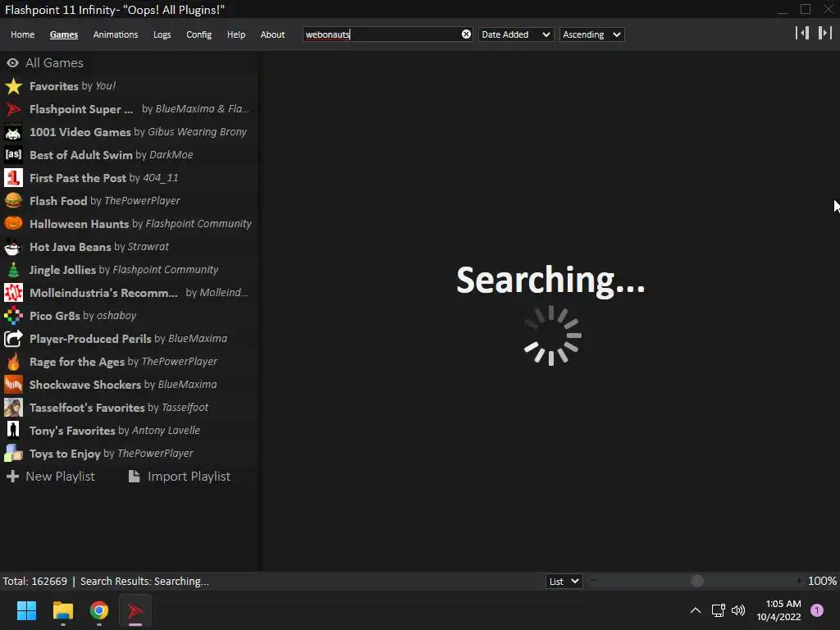Click the minus button on zoom slider
The height and width of the screenshot is (630, 840).
coord(594,581)
